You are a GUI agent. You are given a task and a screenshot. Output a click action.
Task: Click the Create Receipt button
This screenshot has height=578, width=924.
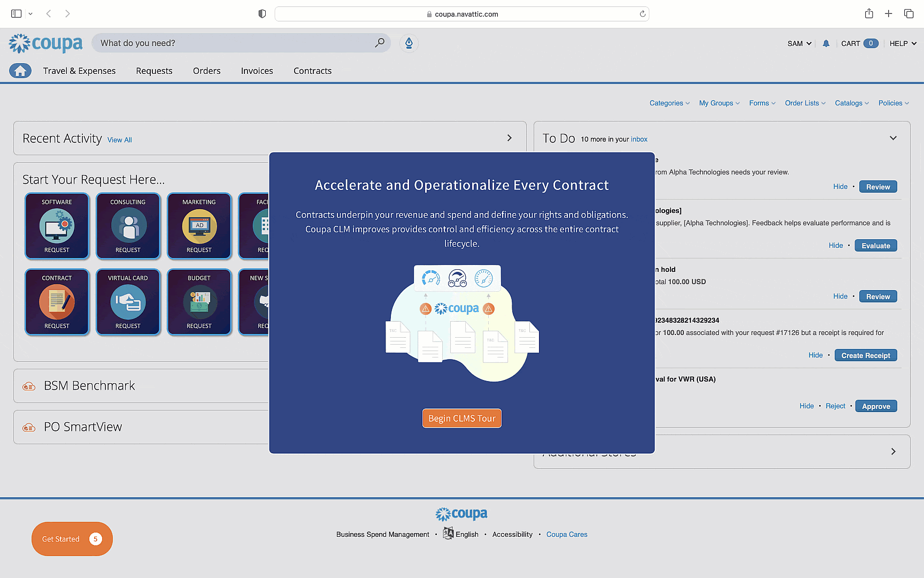click(x=866, y=355)
